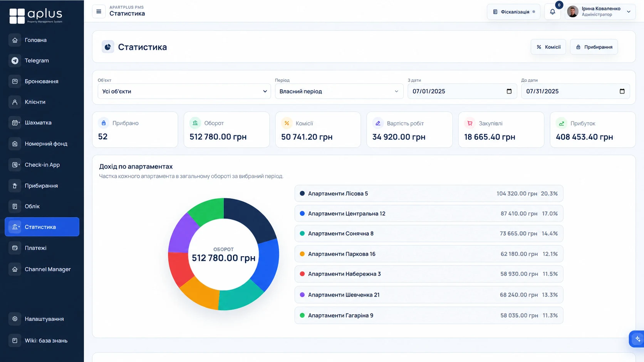The image size is (644, 362).
Task: Click the До дати date field
Action: [575, 91]
